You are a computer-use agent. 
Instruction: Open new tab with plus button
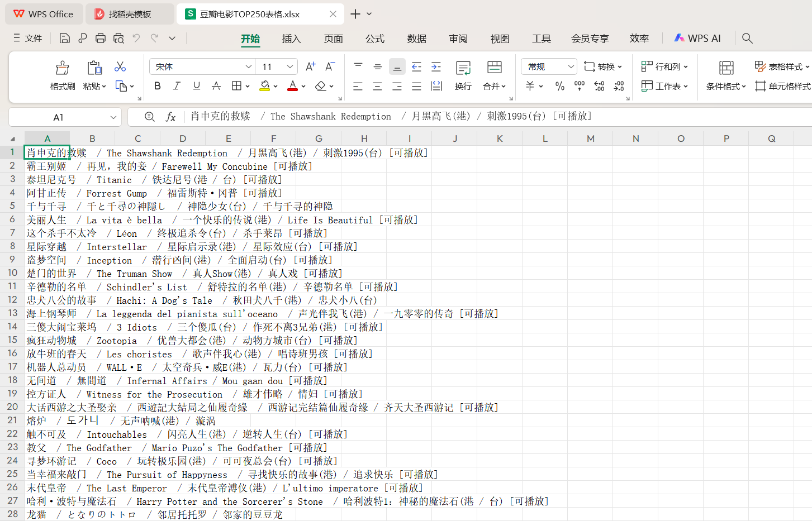(355, 14)
